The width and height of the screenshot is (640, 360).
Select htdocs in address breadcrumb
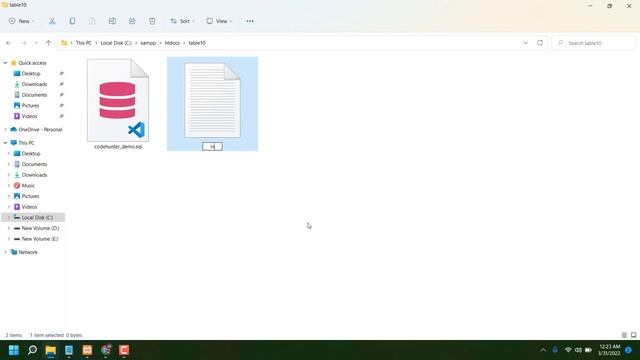click(172, 43)
